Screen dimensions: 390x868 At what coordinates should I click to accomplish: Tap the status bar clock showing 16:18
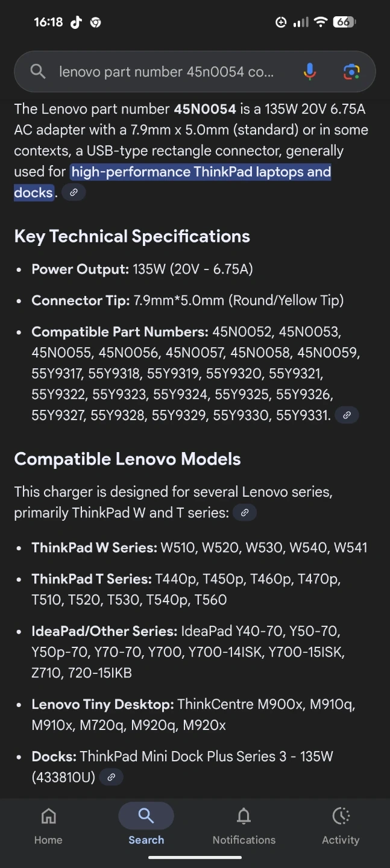click(48, 22)
